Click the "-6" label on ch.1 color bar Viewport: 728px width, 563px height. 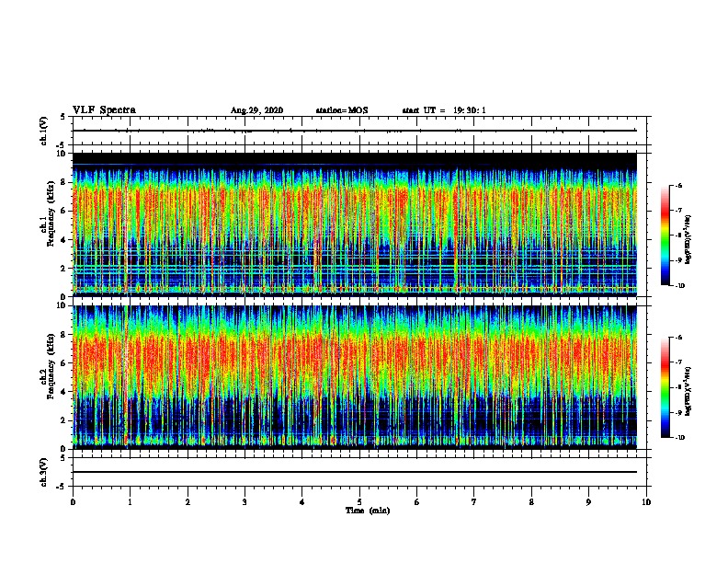pos(678,186)
